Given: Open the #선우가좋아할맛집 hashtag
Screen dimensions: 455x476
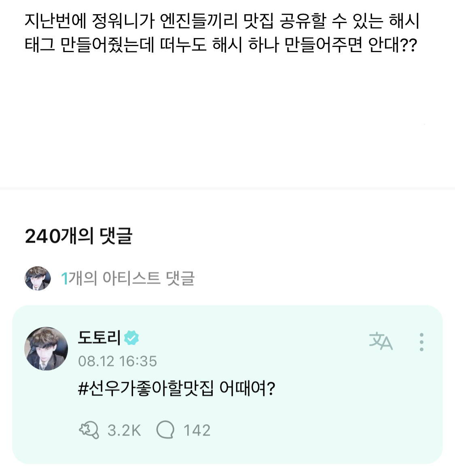Looking at the screenshot, I should pyautogui.click(x=146, y=389).
